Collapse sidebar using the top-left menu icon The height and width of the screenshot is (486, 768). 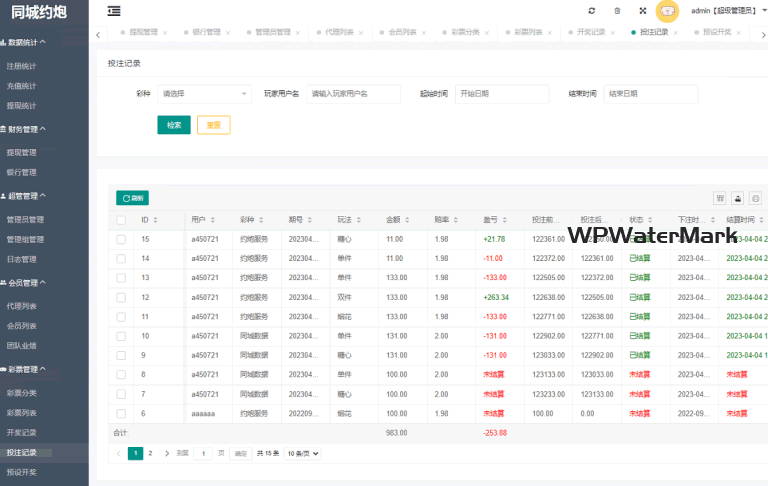(114, 11)
